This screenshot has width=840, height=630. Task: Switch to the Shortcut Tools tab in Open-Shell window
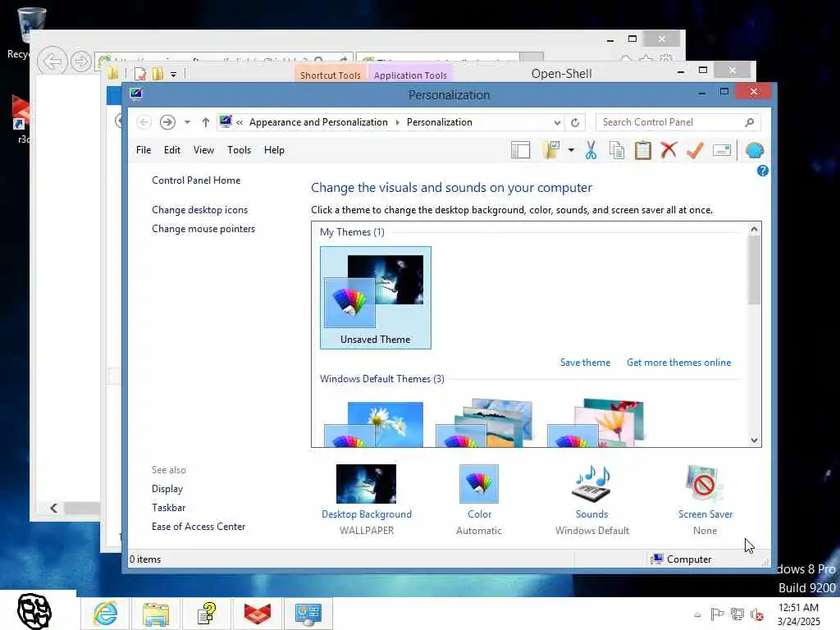[330, 75]
